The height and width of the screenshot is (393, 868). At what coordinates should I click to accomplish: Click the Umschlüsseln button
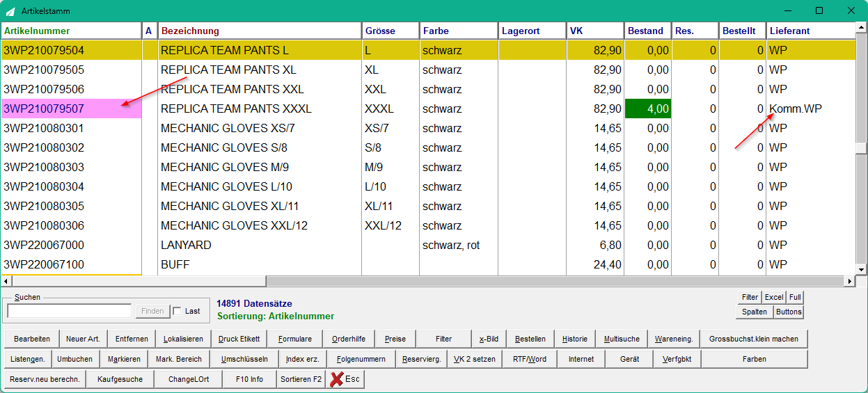pyautogui.click(x=244, y=359)
